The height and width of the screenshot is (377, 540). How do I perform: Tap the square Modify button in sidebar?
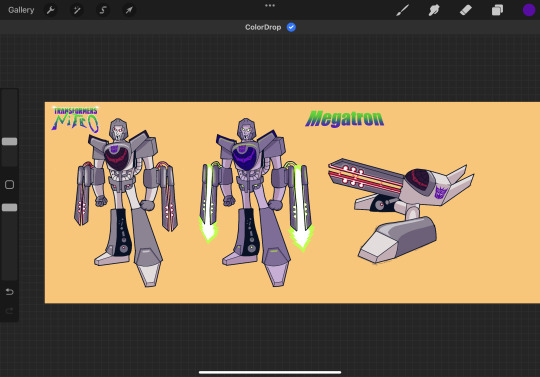click(9, 185)
